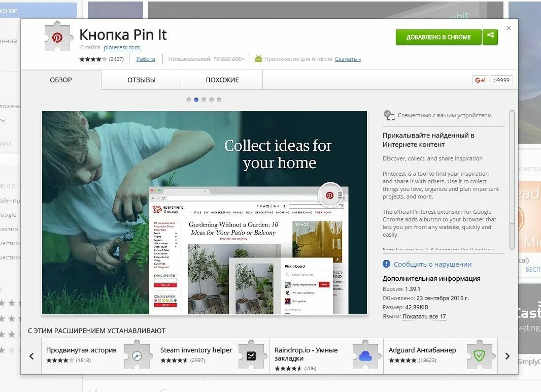Click the Android robot icon
541x392 pixels.
pyautogui.click(x=258, y=59)
